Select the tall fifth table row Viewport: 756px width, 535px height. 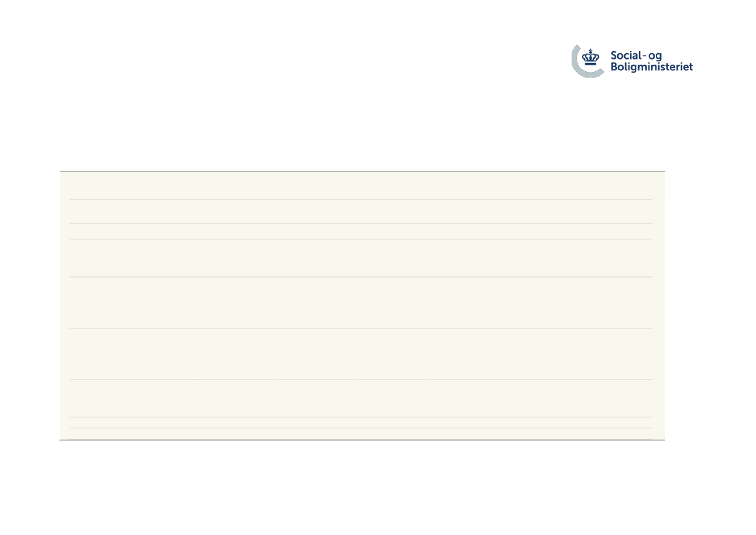(x=361, y=303)
